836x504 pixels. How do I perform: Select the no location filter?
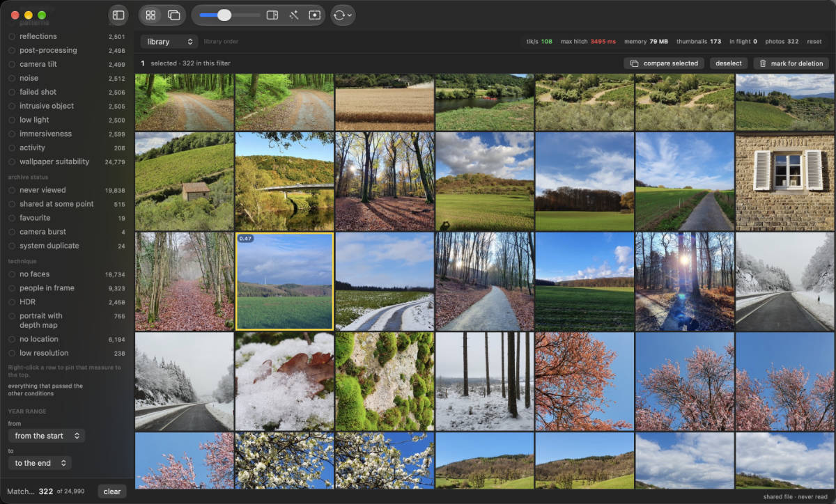pos(66,339)
